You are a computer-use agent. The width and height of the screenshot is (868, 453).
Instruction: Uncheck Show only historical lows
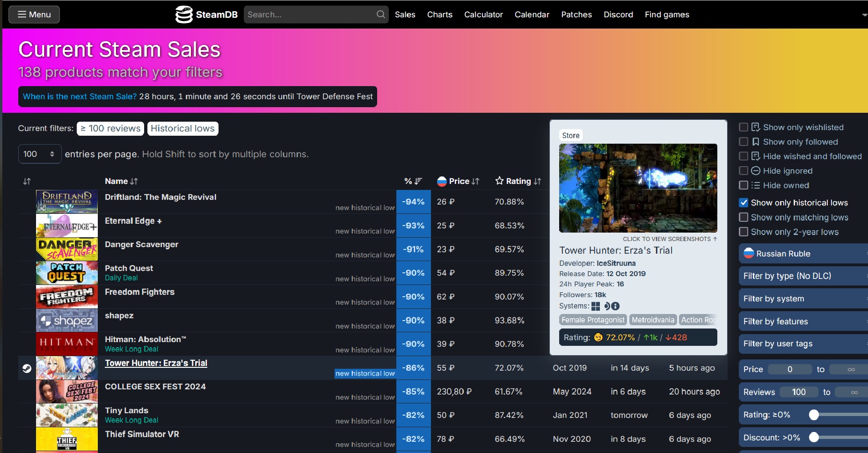pyautogui.click(x=744, y=203)
